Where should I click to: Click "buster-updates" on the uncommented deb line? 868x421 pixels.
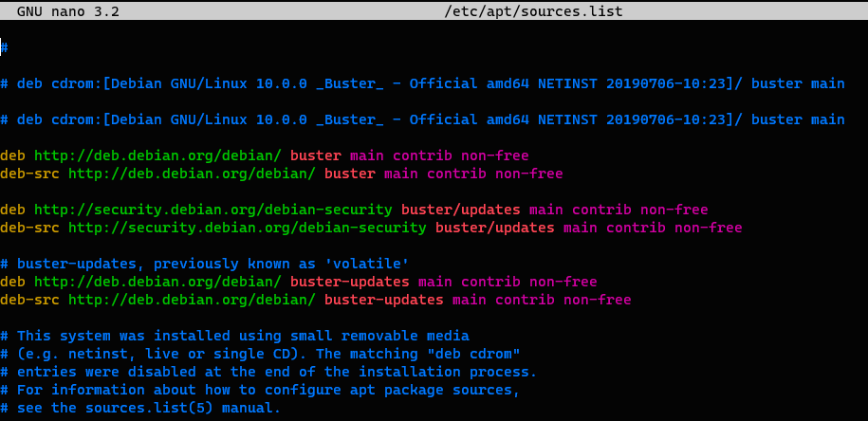click(350, 282)
